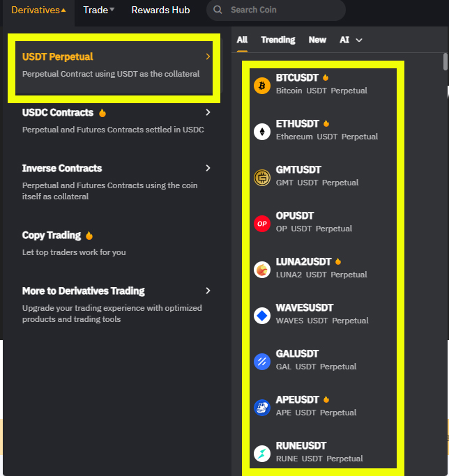Image resolution: width=449 pixels, height=476 pixels.
Task: Expand USDC Contracts chevron arrow
Action: point(208,112)
